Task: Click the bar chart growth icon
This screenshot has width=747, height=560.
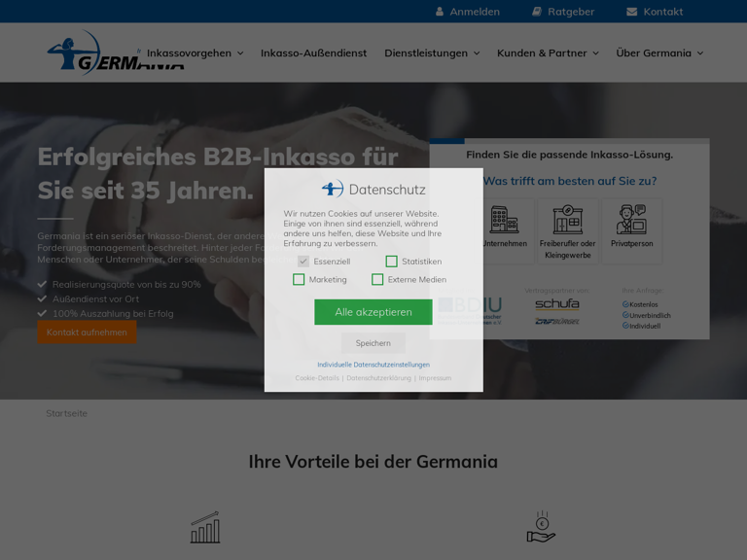Action: tap(205, 527)
